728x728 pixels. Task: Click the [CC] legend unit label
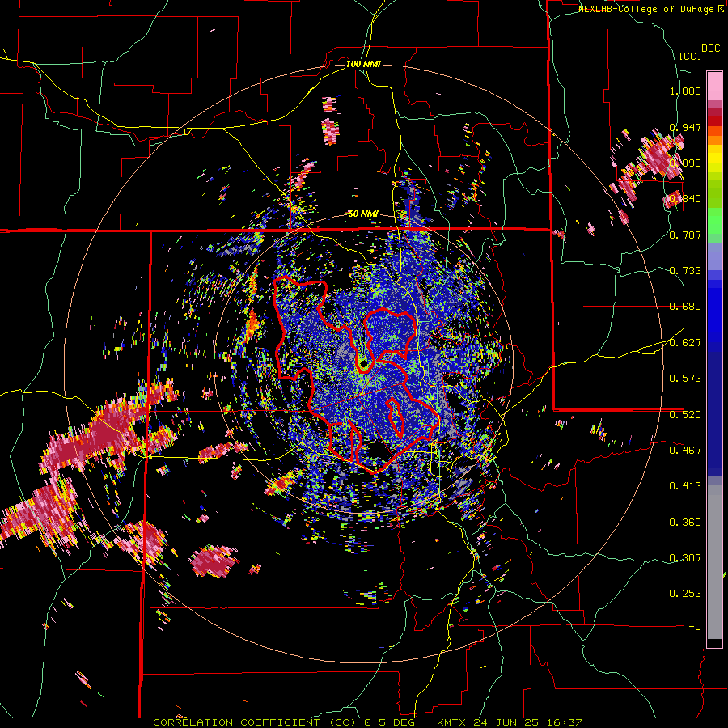pyautogui.click(x=691, y=56)
